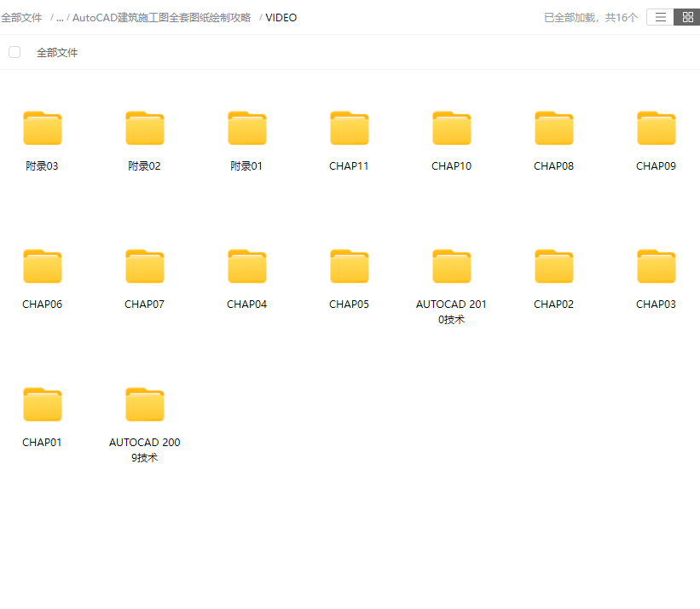This screenshot has height=609, width=700.
Task: Open the CHAP03 folder icon
Action: (x=656, y=266)
